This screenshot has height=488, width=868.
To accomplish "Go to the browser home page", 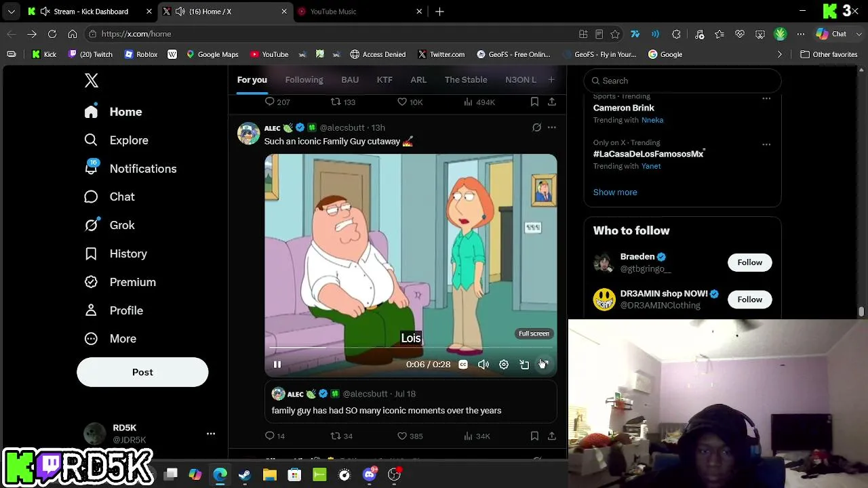I will pos(73,34).
